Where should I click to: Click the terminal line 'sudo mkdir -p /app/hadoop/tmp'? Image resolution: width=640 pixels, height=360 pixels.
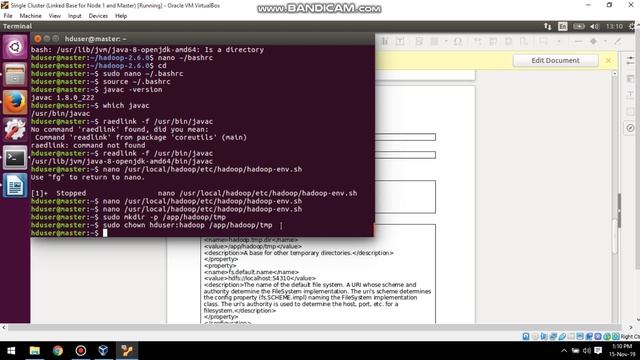click(164, 217)
